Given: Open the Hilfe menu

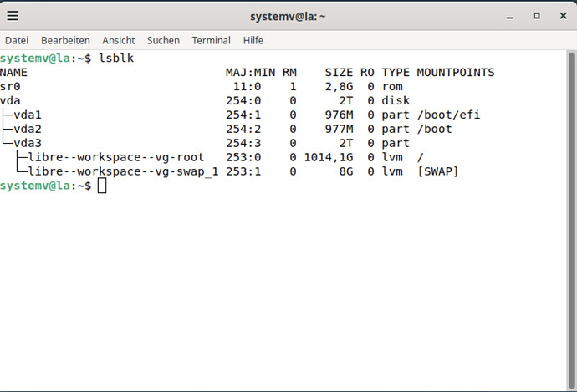Looking at the screenshot, I should tap(253, 40).
